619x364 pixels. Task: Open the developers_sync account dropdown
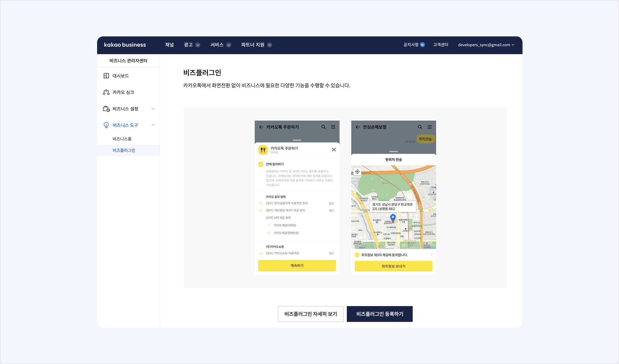tap(486, 45)
